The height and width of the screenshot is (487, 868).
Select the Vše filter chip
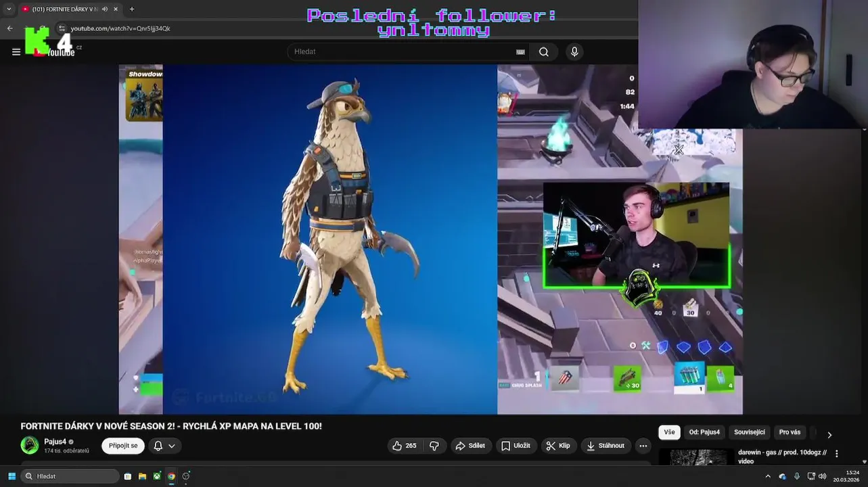click(669, 432)
